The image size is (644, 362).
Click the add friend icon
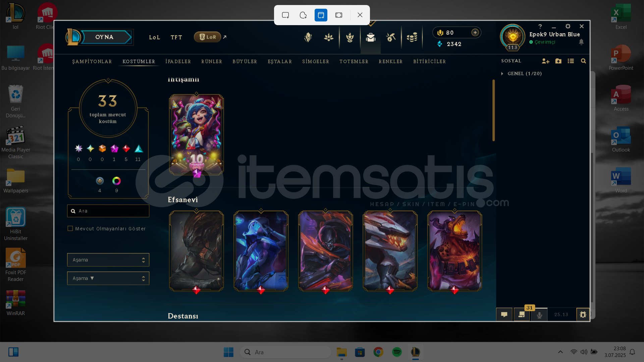[x=545, y=61]
